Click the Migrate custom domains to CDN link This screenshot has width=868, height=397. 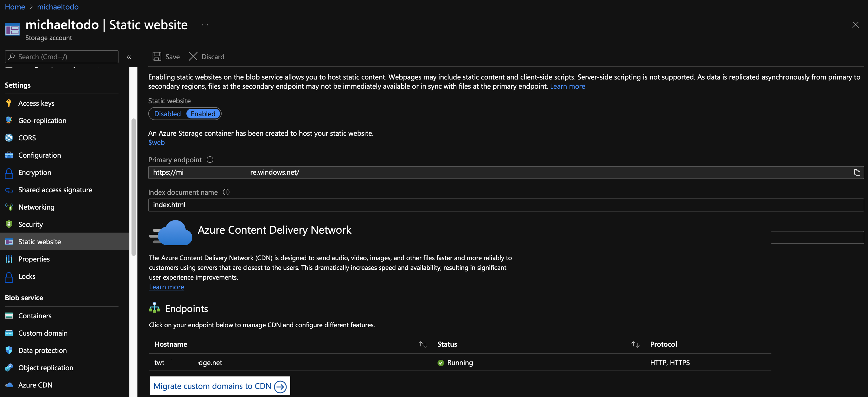coord(220,386)
